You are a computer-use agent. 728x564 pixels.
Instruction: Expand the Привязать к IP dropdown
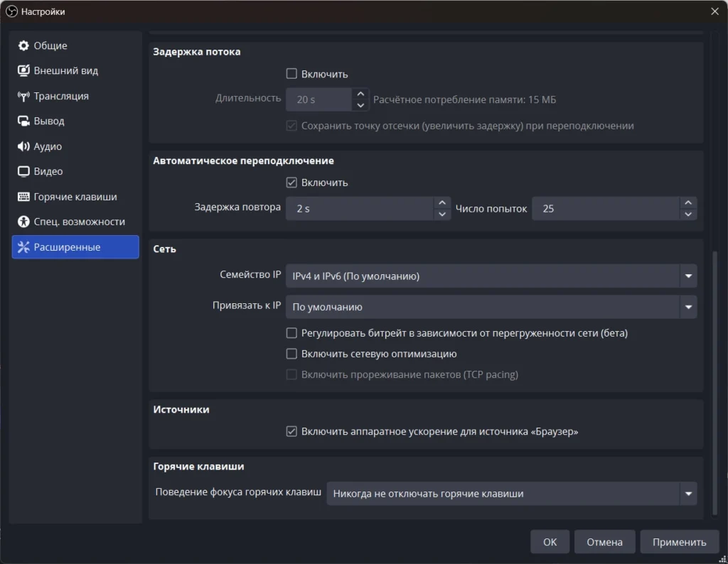[x=491, y=308]
